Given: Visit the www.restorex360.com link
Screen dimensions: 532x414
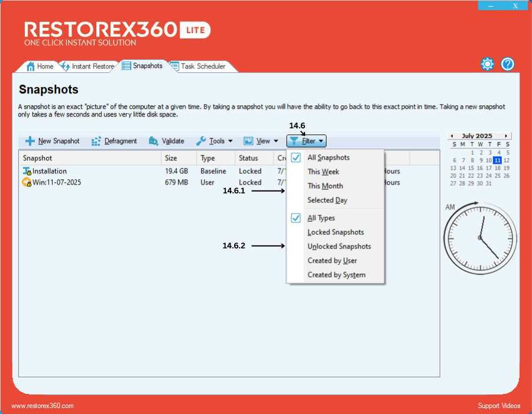Looking at the screenshot, I should point(43,406).
